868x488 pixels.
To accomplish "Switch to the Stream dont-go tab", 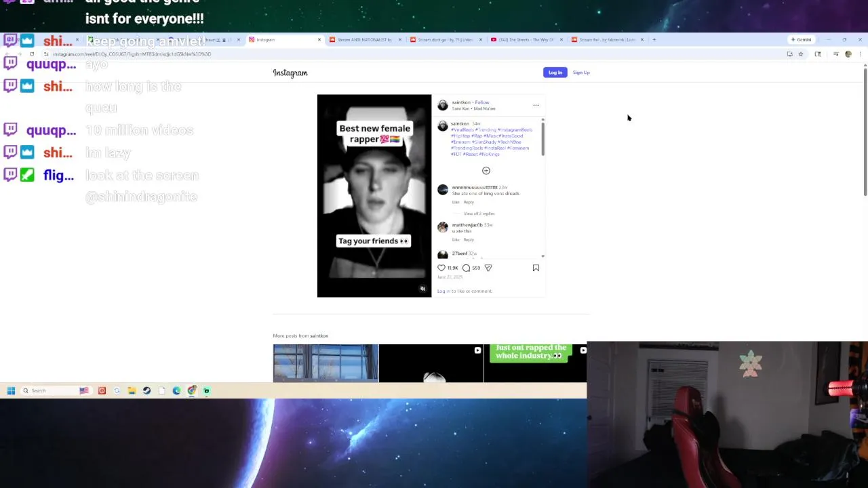I will tap(445, 40).
